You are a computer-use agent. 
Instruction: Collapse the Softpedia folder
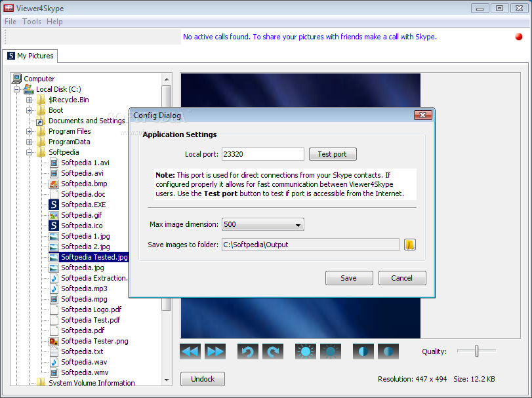29,153
